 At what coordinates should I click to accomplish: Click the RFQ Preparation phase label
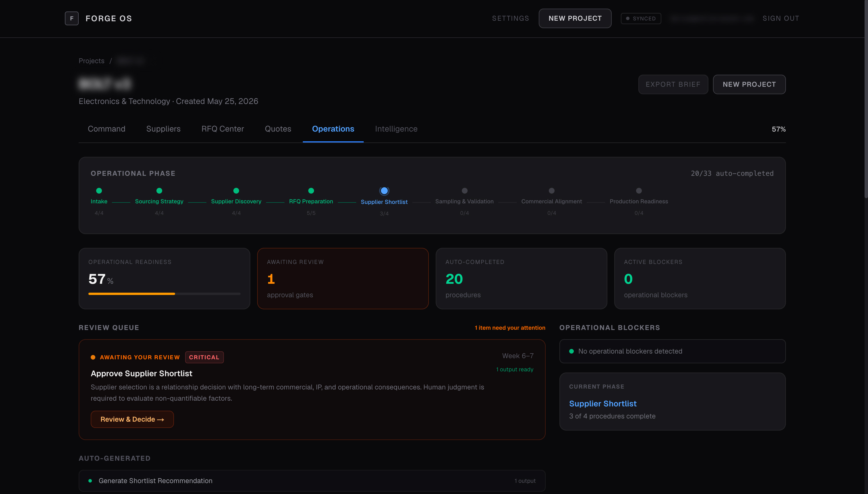311,202
